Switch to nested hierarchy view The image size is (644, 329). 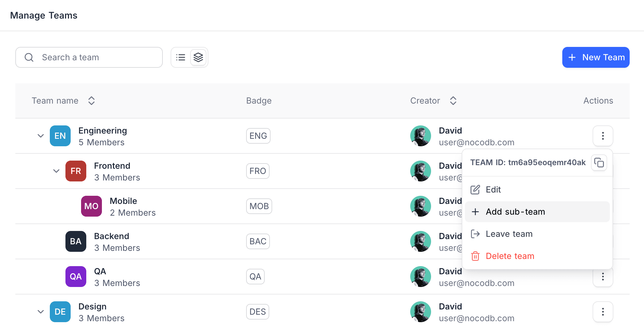[198, 57]
